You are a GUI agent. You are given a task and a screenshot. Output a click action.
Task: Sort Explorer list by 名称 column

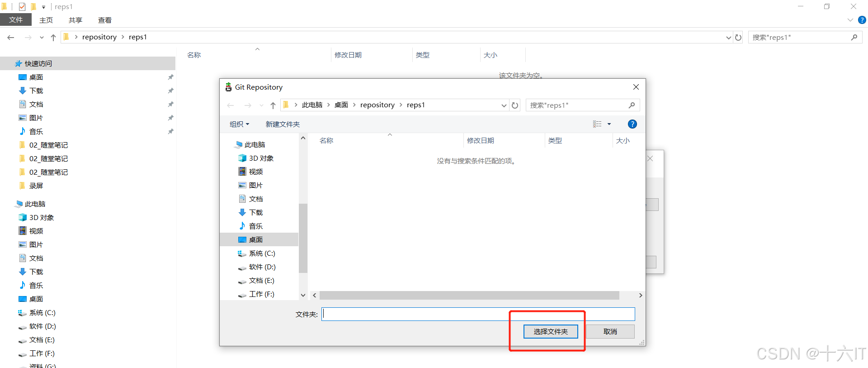194,55
